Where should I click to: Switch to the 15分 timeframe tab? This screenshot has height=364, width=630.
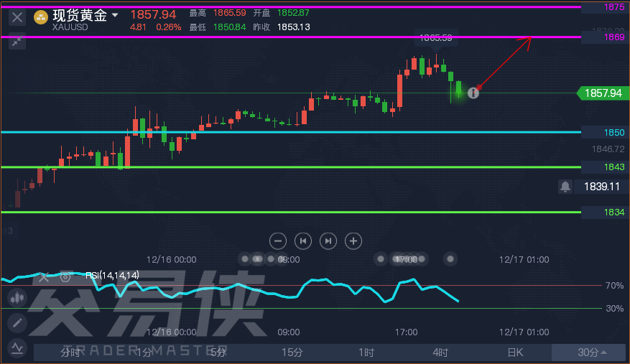[292, 353]
